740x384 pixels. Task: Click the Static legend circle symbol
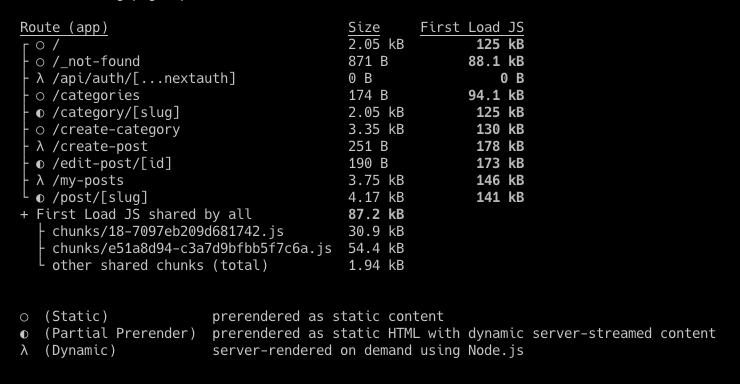[x=24, y=317]
